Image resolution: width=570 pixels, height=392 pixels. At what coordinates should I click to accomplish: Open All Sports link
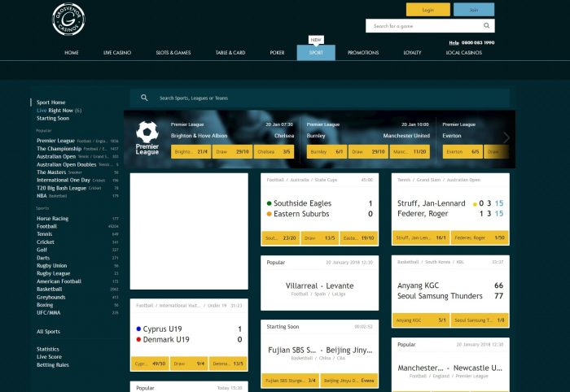point(48,331)
